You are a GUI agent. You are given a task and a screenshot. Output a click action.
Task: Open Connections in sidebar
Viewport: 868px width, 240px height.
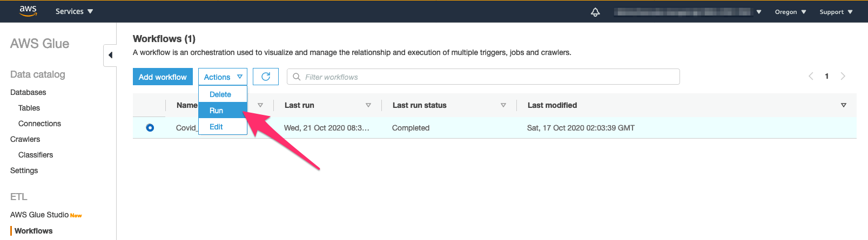coord(39,124)
